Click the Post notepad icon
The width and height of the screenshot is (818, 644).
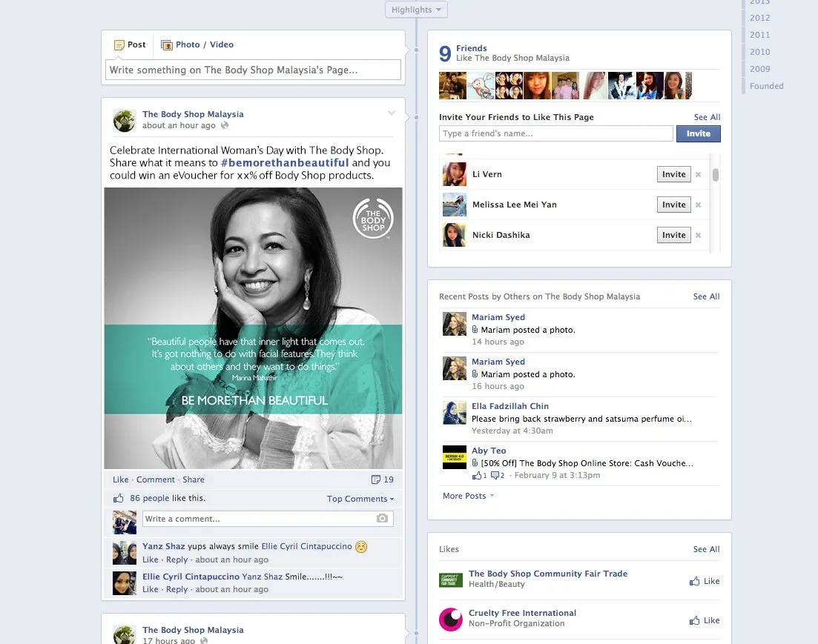119,45
